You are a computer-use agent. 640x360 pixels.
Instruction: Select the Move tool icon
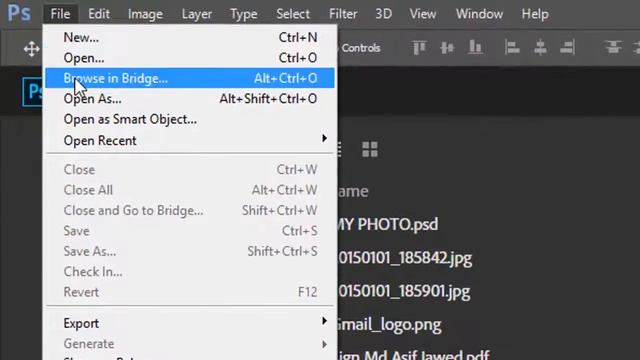(31, 49)
